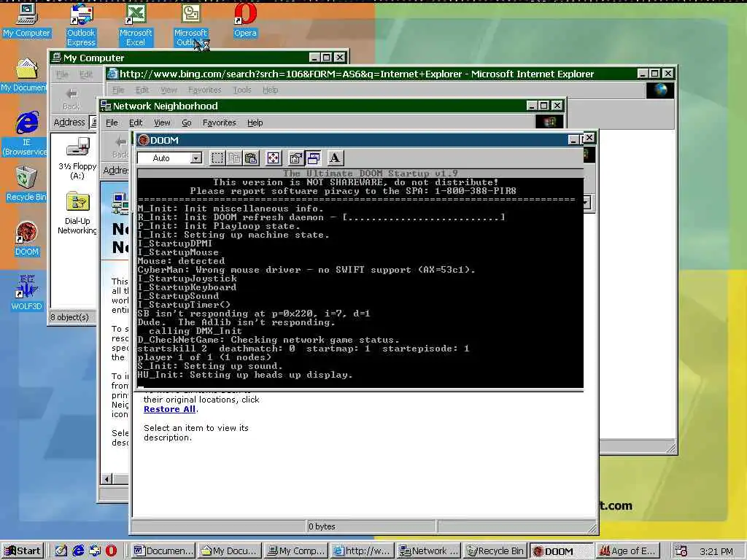The height and width of the screenshot is (560, 747).
Task: Switch to Documen... taskbar button
Action: pos(163,551)
